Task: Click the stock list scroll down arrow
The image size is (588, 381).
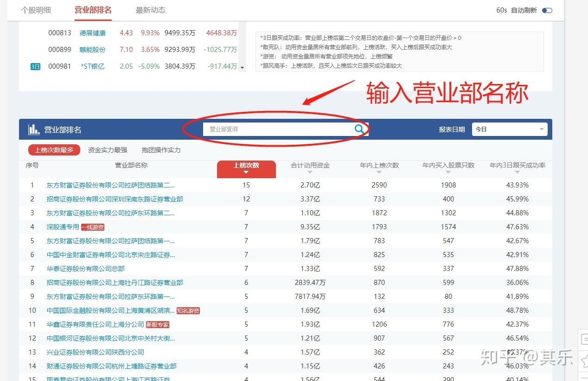Action: pyautogui.click(x=242, y=68)
